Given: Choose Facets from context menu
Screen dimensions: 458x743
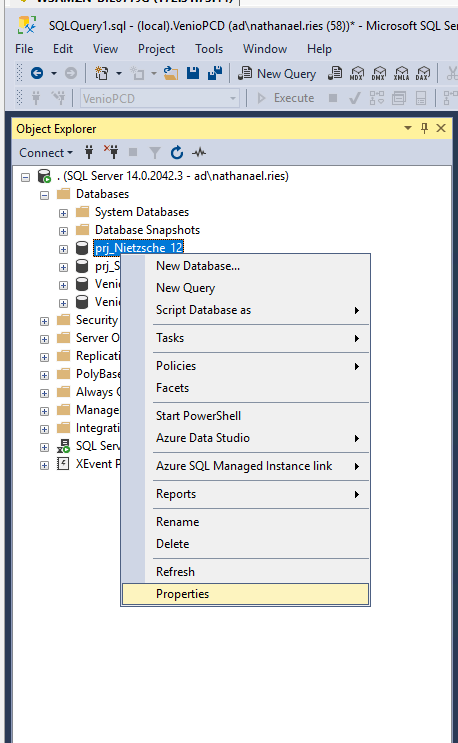Looking at the screenshot, I should tap(245, 388).
